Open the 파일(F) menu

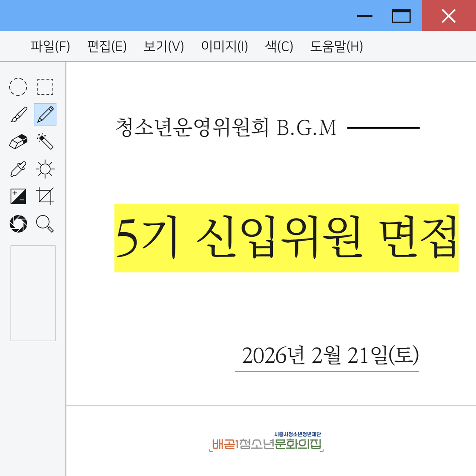point(50,46)
